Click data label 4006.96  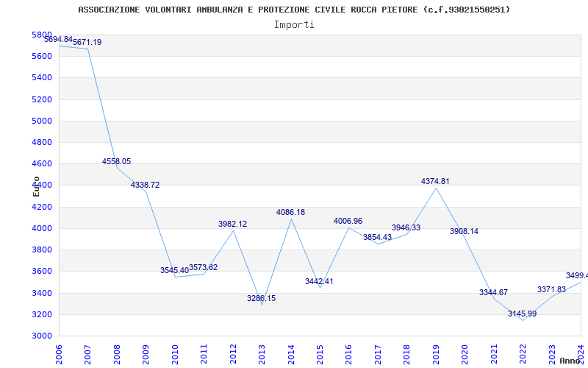[348, 222]
